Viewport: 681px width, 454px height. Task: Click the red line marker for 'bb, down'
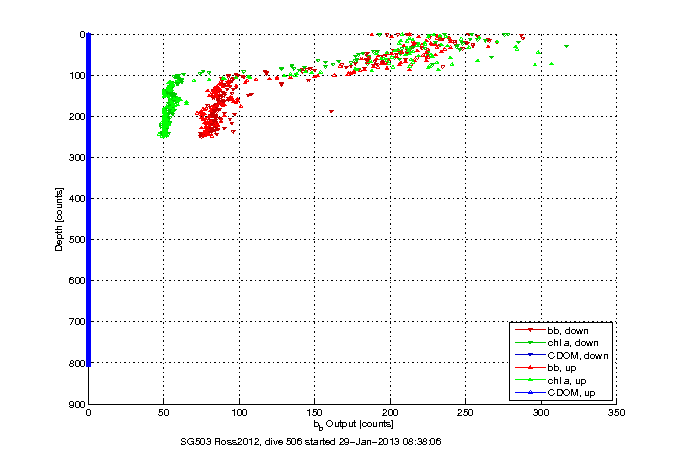(530, 330)
